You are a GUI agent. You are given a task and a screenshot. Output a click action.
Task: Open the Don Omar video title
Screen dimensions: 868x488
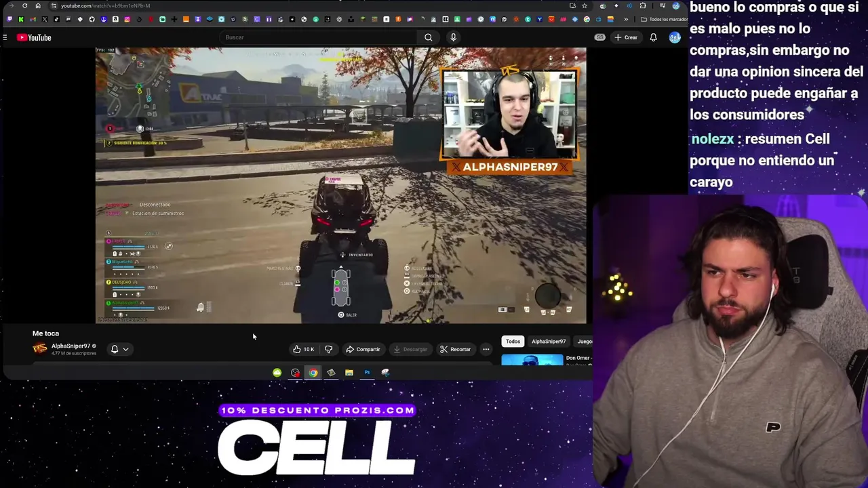(x=578, y=358)
